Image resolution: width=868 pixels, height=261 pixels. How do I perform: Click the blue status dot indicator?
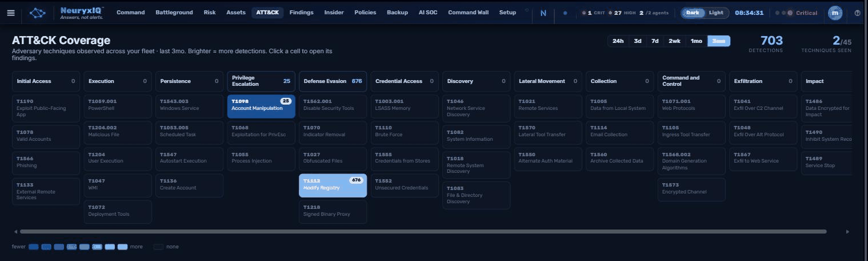565,13
